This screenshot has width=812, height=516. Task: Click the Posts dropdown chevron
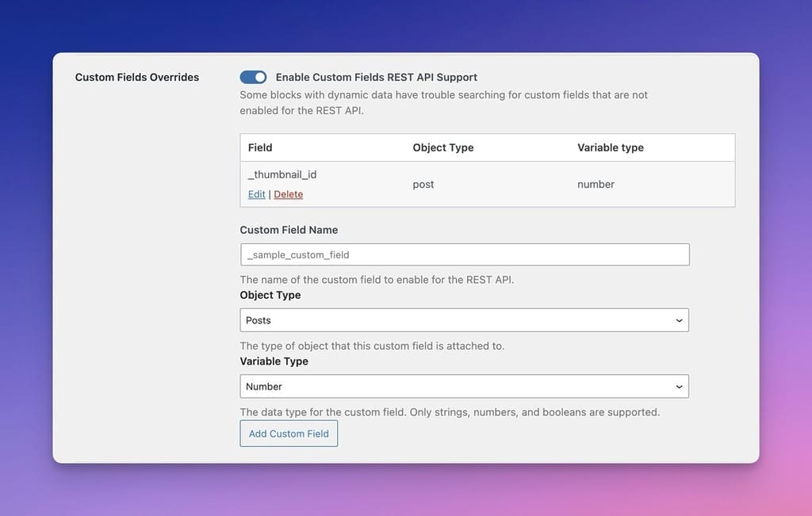(x=678, y=320)
